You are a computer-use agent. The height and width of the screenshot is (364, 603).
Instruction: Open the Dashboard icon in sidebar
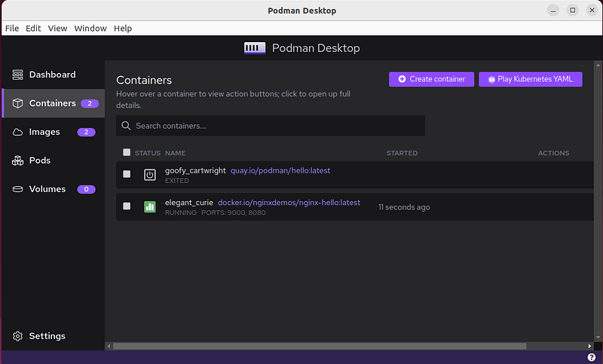pos(17,75)
